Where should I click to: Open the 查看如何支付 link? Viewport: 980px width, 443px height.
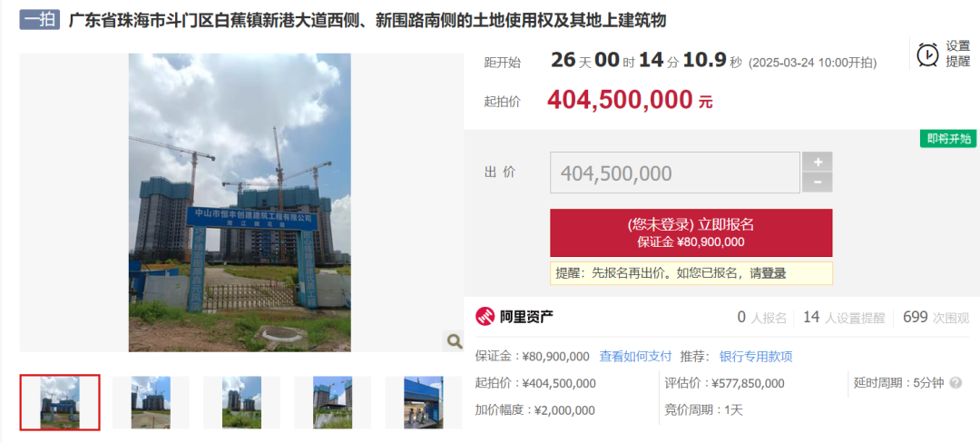pos(635,357)
